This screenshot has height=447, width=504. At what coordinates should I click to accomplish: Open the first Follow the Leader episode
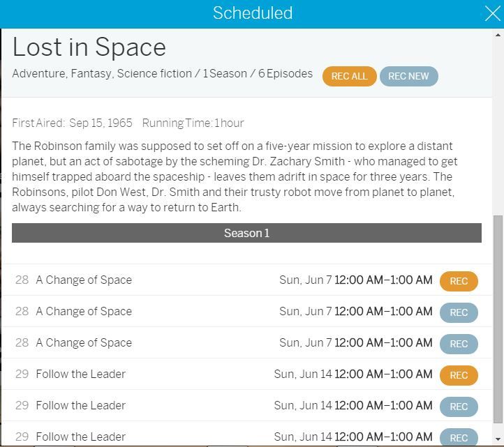[81, 374]
